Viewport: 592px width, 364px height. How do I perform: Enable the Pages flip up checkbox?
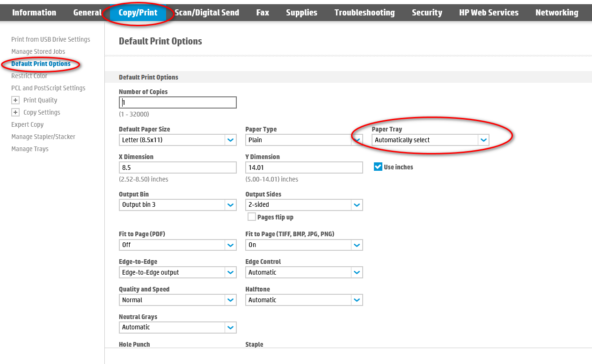[252, 217]
